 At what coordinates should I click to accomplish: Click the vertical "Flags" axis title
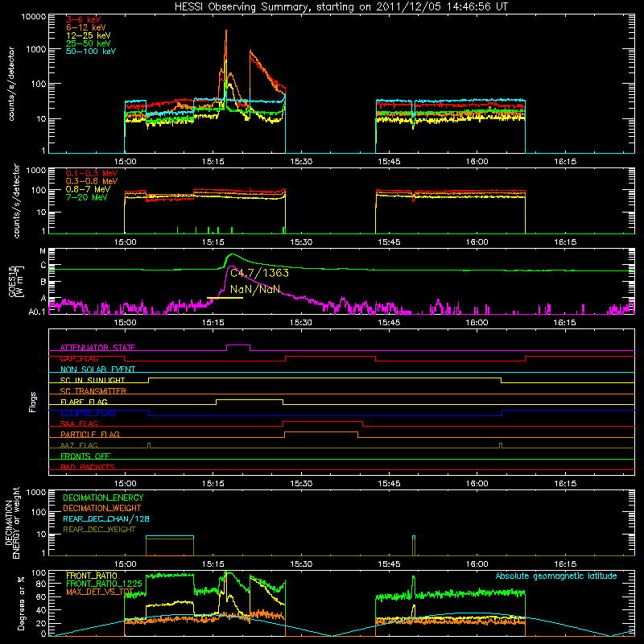33,402
